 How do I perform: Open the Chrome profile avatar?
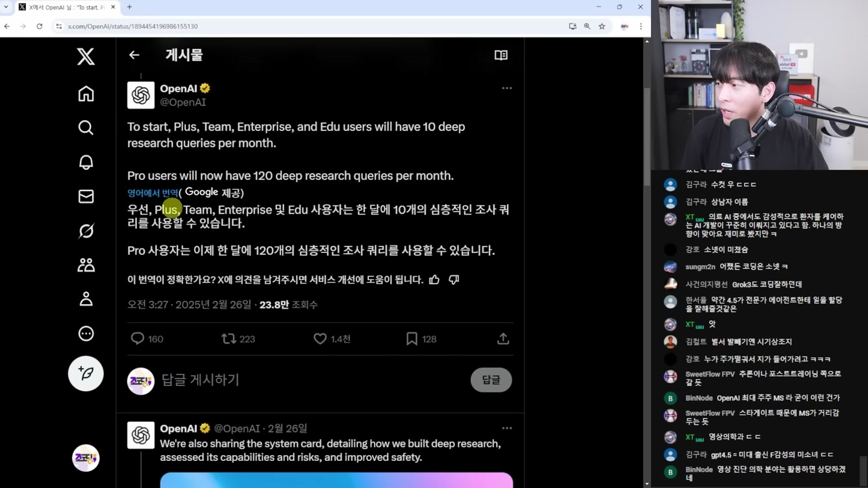coord(625,26)
